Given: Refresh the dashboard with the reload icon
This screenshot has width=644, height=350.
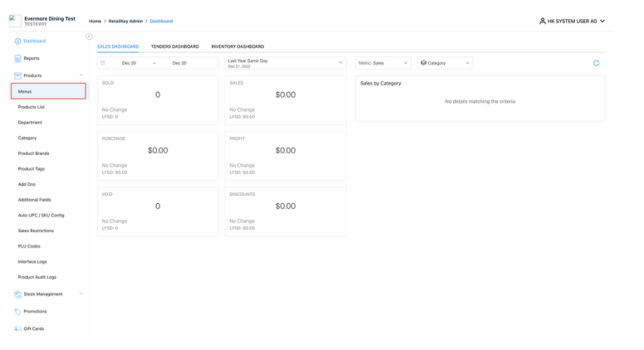Looking at the screenshot, I should pyautogui.click(x=595, y=63).
